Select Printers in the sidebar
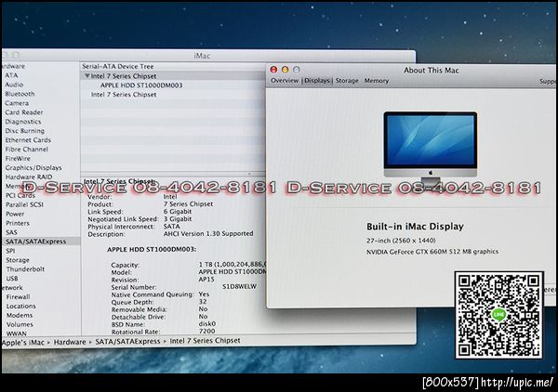This screenshot has height=392, width=558. [18, 223]
